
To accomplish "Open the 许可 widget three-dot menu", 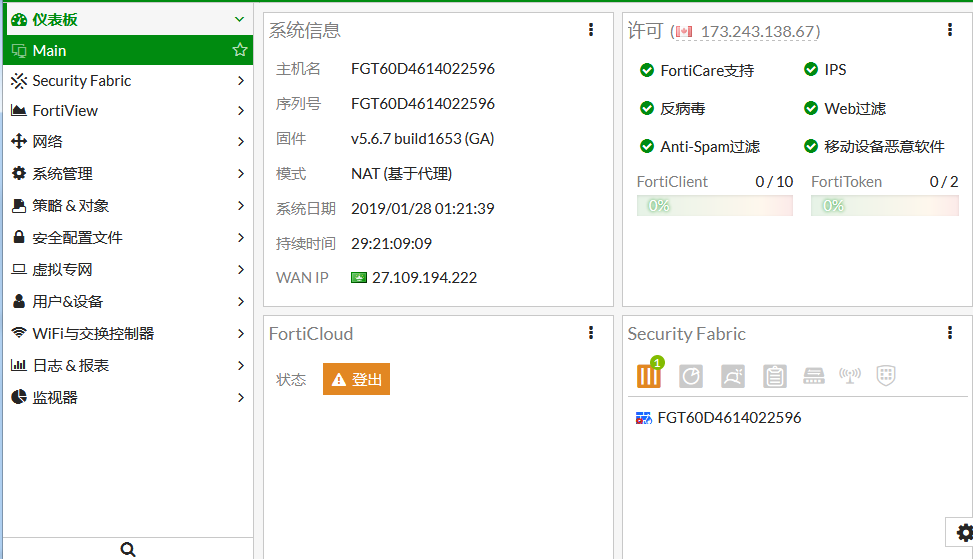I will [949, 30].
